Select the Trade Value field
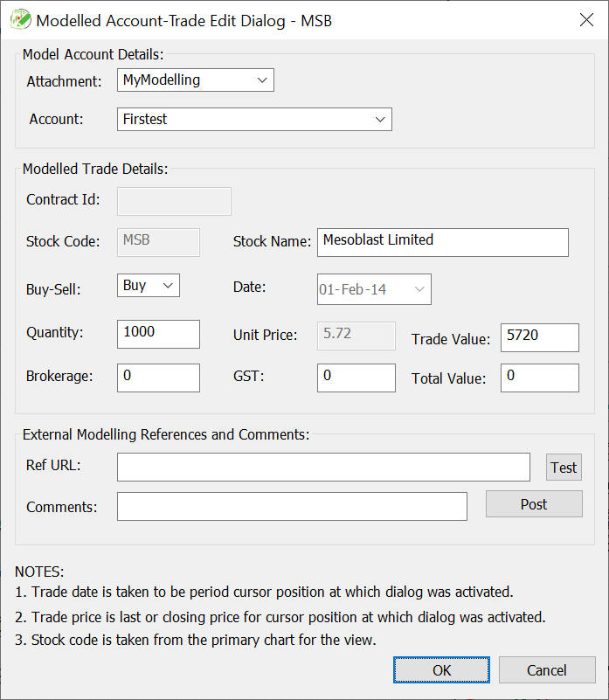The image size is (609, 700). pyautogui.click(x=540, y=337)
